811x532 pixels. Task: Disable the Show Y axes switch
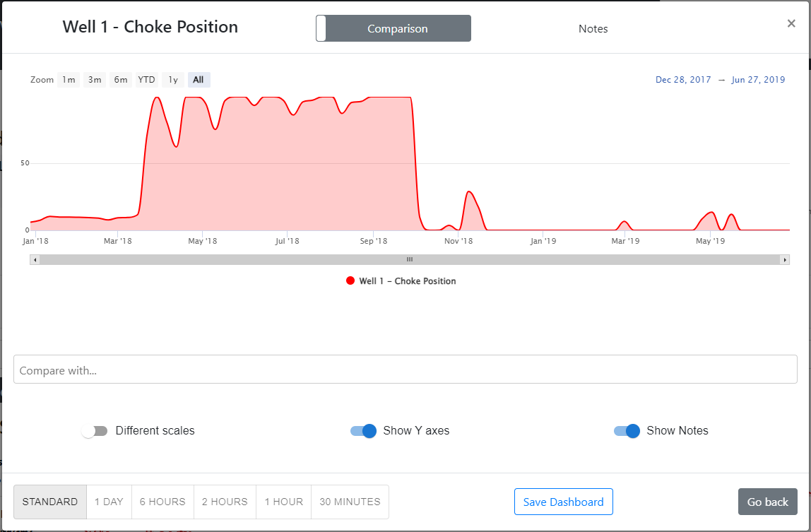pos(363,431)
